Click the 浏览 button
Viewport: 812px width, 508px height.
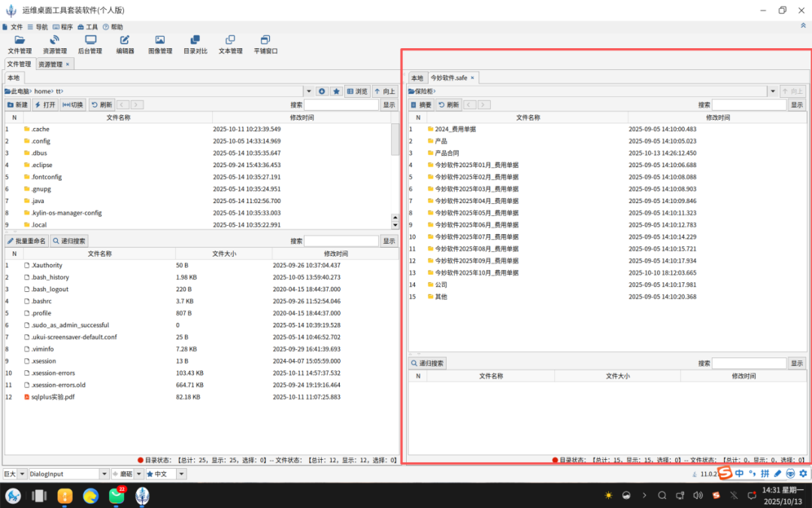(x=357, y=91)
